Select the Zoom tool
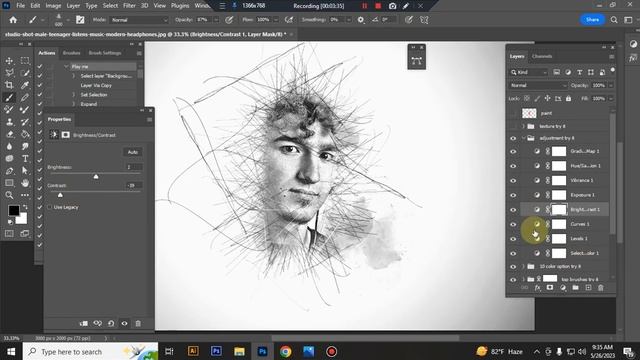This screenshot has width=640, height=360. tap(9, 196)
